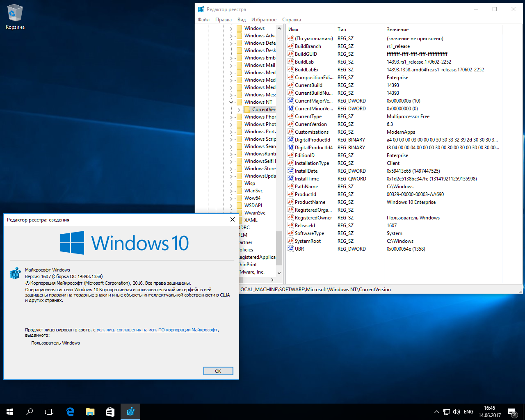Select the WwanSvc tree item

click(255, 213)
